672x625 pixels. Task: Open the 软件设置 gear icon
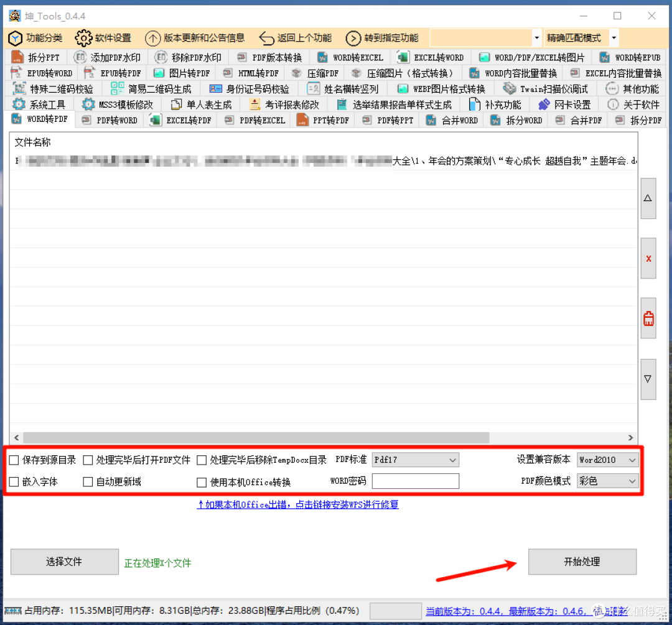[x=83, y=38]
